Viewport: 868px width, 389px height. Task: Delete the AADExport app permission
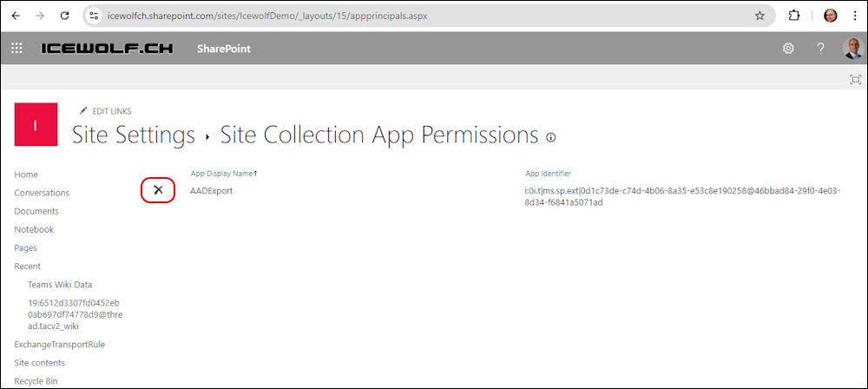point(158,191)
